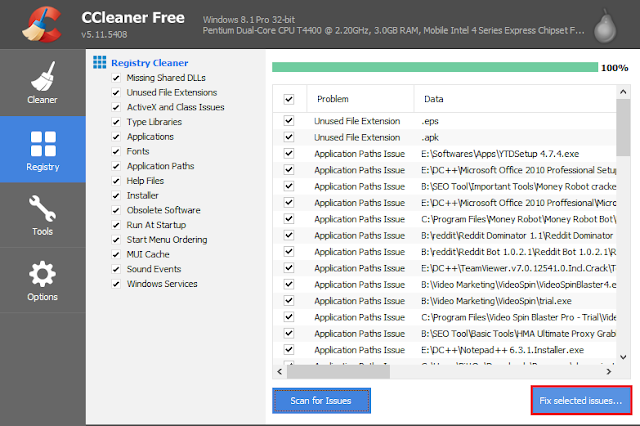Uncheck the .apk Unused File Extension row
Viewport: 640px width, 426px height.
pyautogui.click(x=289, y=137)
